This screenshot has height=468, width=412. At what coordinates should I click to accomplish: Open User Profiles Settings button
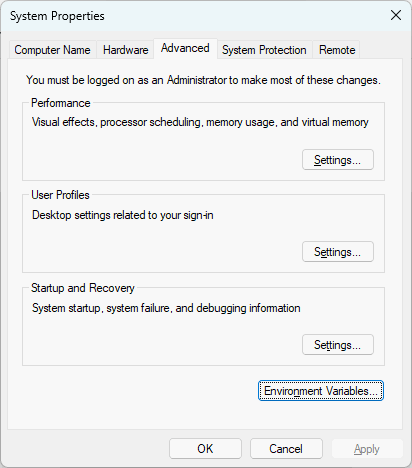(338, 252)
